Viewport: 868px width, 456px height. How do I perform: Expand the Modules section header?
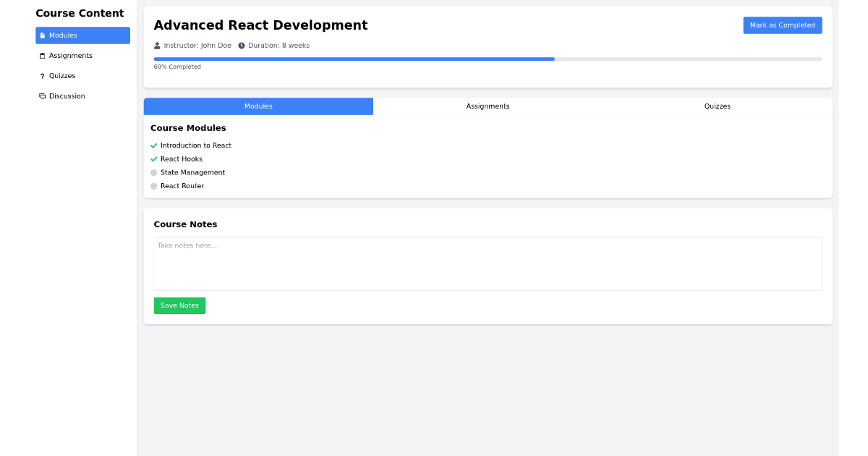click(188, 128)
